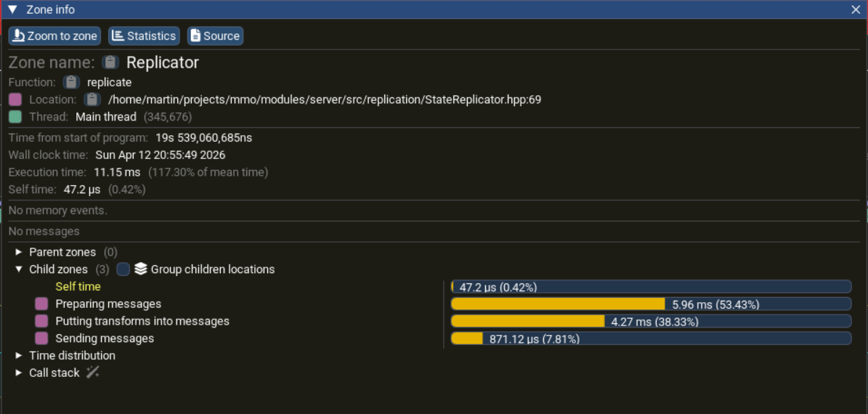The width and height of the screenshot is (868, 414).
Task: Close the Zone info window
Action: (855, 9)
